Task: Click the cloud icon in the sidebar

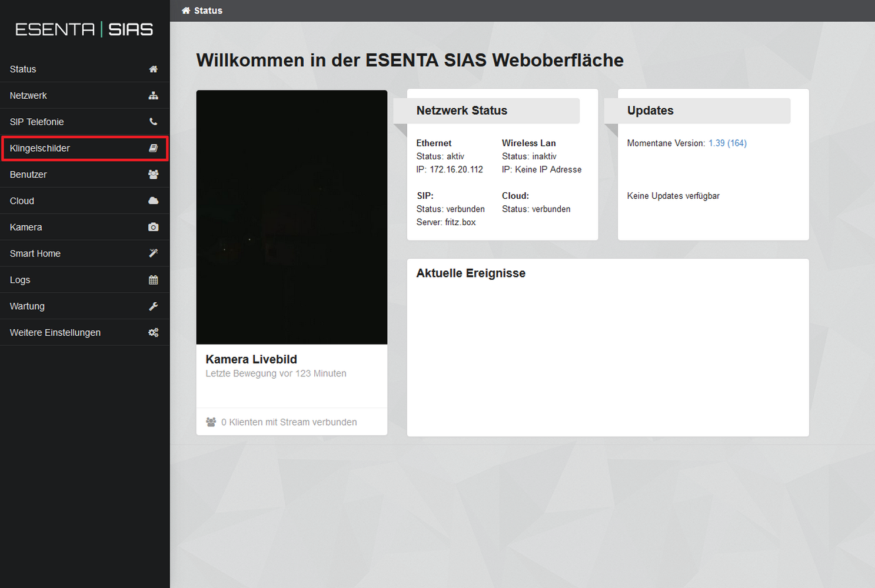Action: click(x=153, y=201)
